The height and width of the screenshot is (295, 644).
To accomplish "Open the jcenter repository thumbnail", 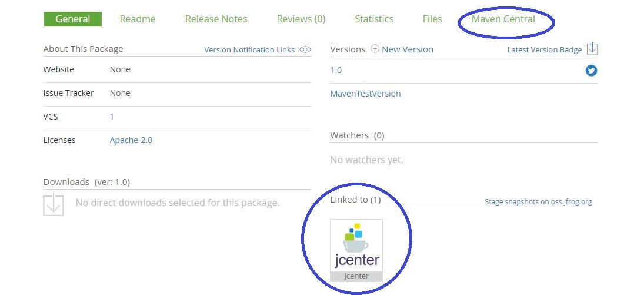I will coord(356,250).
